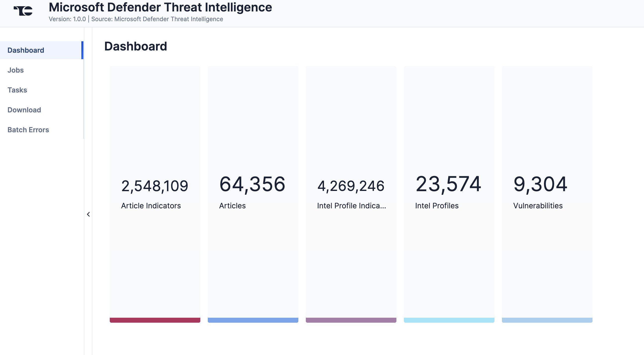The image size is (644, 355).
Task: Open the Jobs page
Action: (x=15, y=70)
